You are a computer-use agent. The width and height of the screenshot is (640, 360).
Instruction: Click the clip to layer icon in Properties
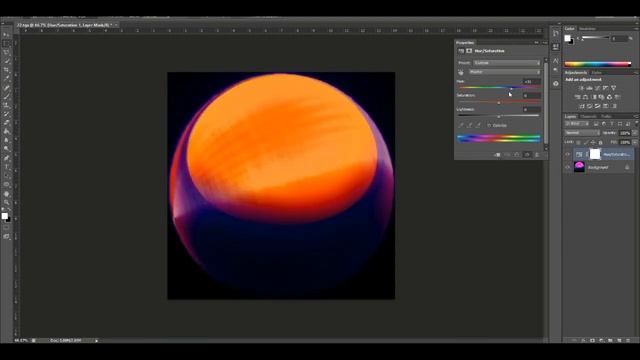(498, 155)
